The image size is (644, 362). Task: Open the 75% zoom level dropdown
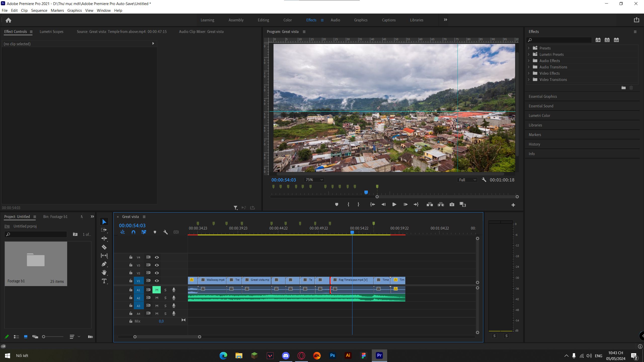point(314,180)
